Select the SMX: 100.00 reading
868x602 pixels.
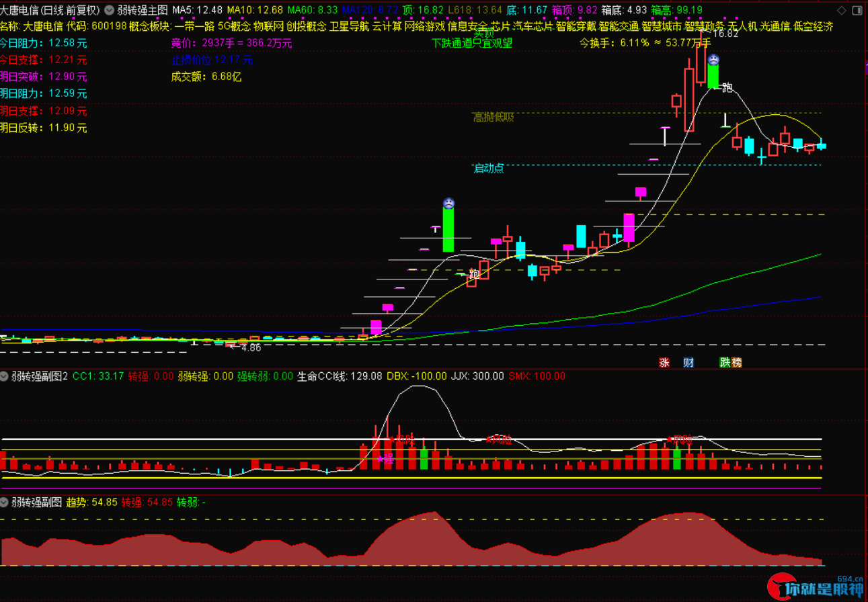(537, 376)
